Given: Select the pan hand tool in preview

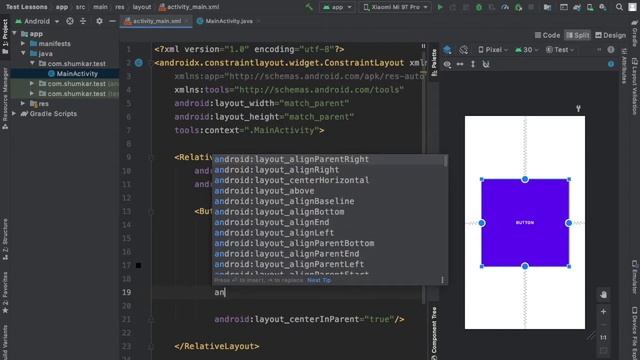Looking at the screenshot, I should pos(603,294).
